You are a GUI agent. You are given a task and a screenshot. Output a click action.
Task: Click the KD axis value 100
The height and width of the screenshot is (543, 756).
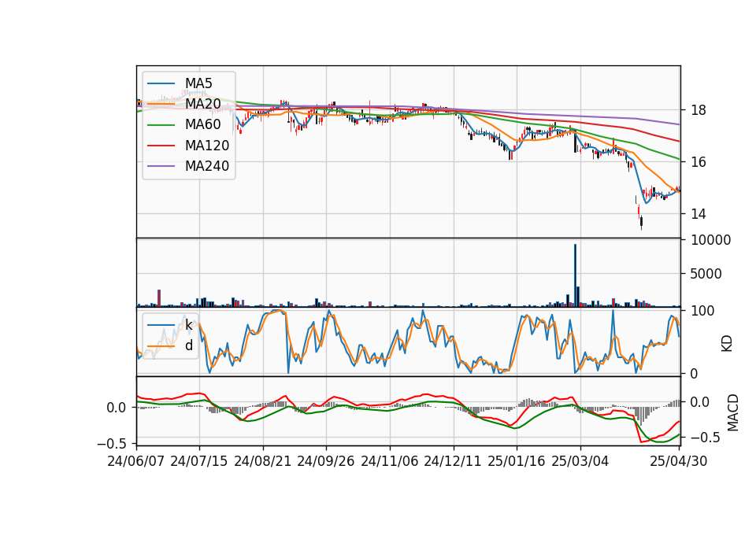(x=702, y=311)
